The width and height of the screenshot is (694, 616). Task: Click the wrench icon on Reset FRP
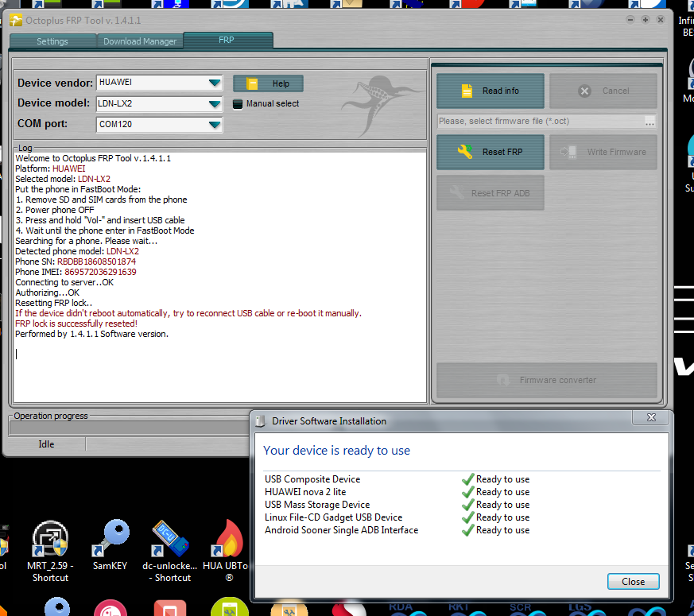click(x=465, y=152)
